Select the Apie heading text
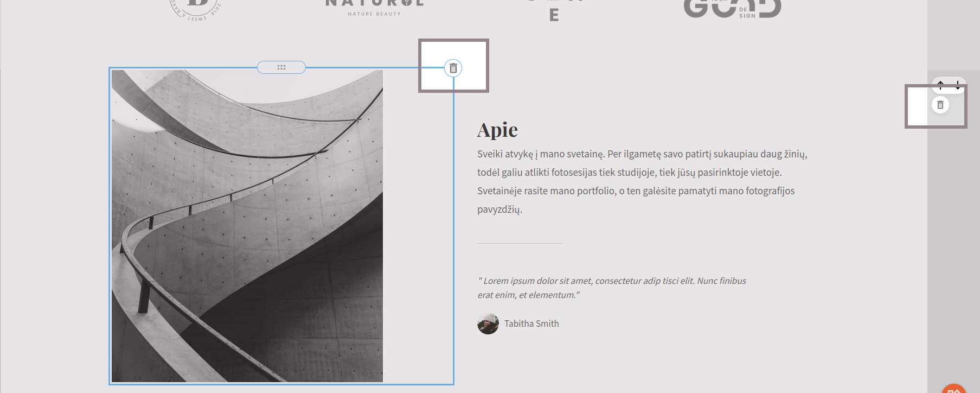 (497, 130)
